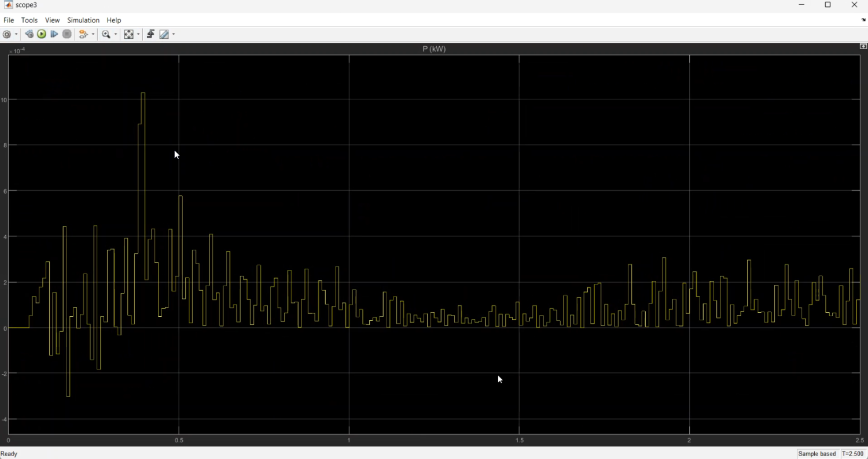
Task: Open the measurements dropdown arrow beside ruler
Action: tap(174, 35)
